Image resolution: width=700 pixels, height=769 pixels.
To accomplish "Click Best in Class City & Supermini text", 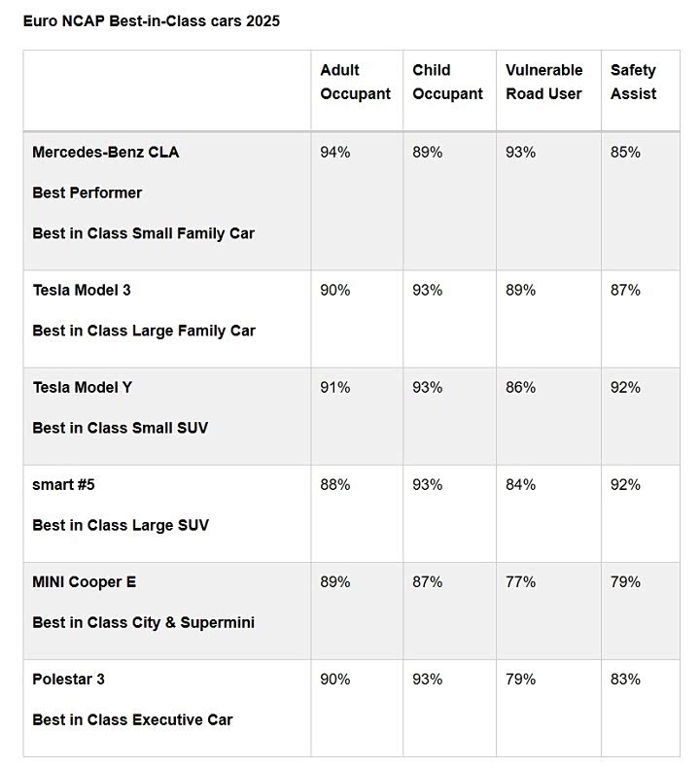I will pos(143,622).
